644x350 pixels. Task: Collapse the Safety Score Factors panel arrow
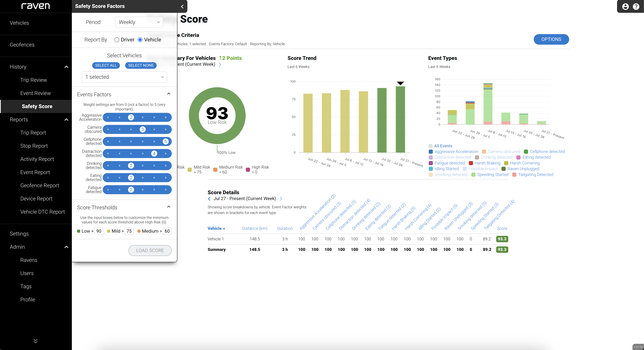182,6
